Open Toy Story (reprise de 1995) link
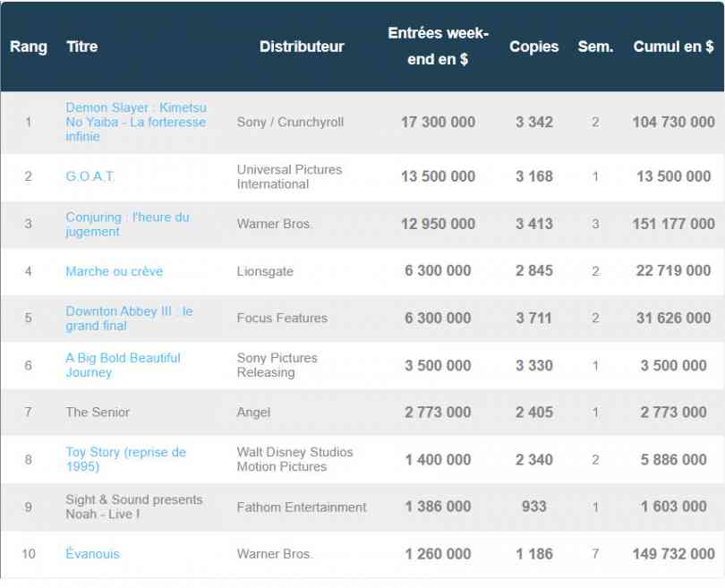Viewport: 725px width, 588px height. click(126, 459)
